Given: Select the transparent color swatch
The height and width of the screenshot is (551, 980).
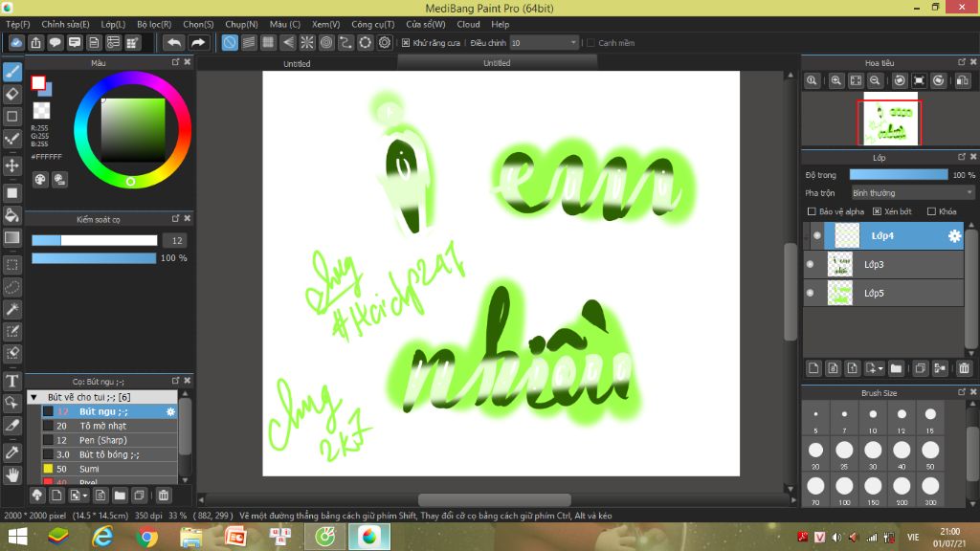Looking at the screenshot, I should [41, 111].
